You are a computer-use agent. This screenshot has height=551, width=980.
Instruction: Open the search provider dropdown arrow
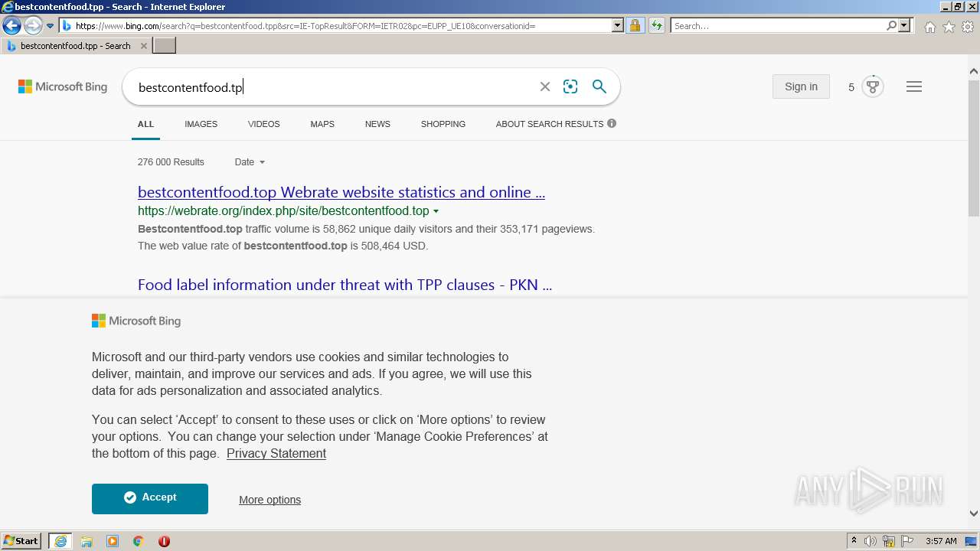click(904, 26)
